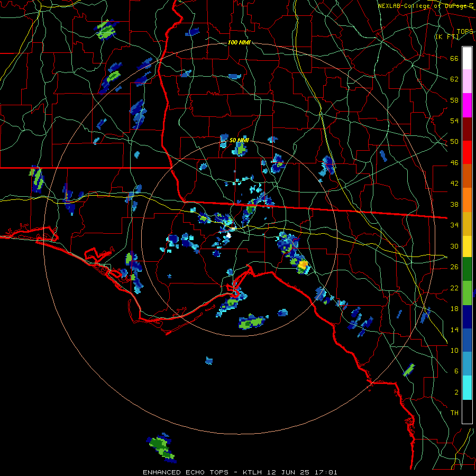Select the light pink legend color segment
Image resolution: width=476 pixels, height=476 pixels.
467,81
